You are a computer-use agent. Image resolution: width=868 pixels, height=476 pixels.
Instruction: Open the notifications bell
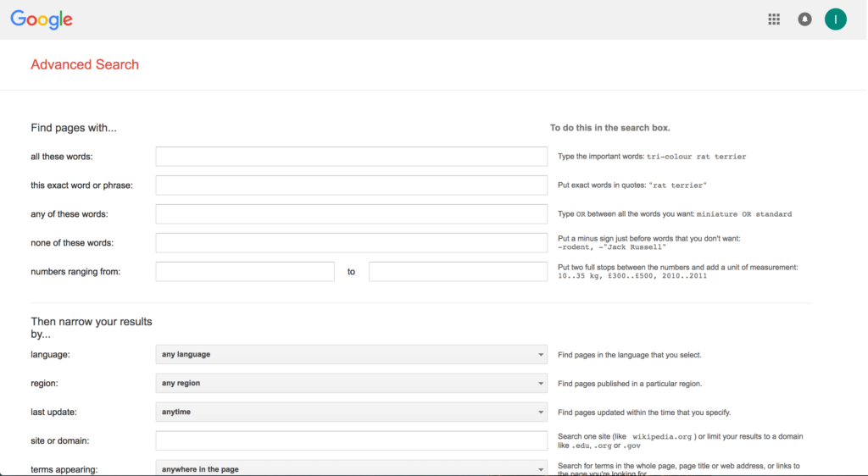(804, 19)
